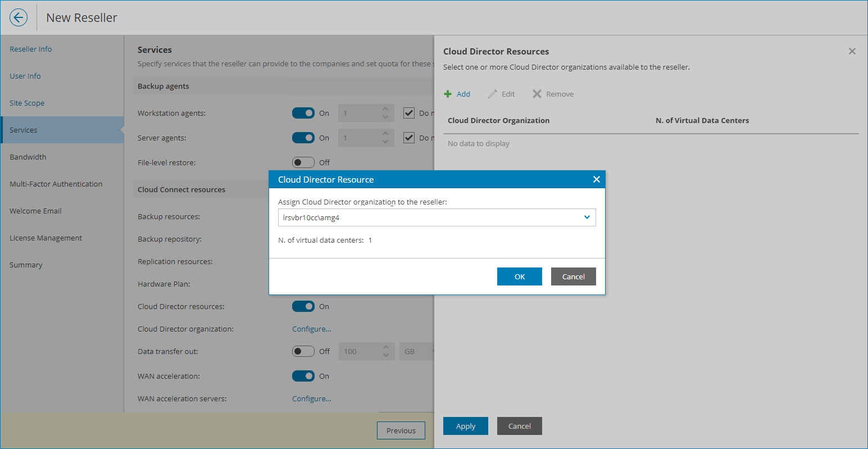Toggle Server agents switch
868x449 pixels.
point(303,138)
